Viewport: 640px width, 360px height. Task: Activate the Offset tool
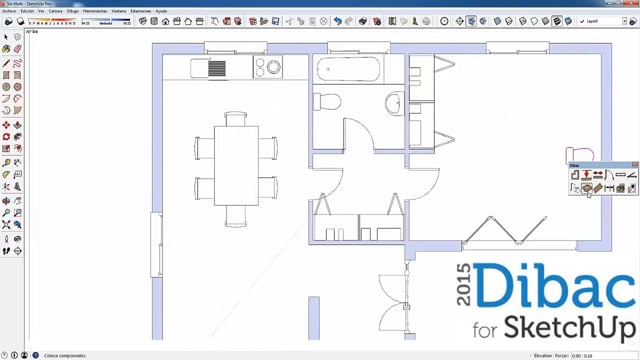coord(18,149)
